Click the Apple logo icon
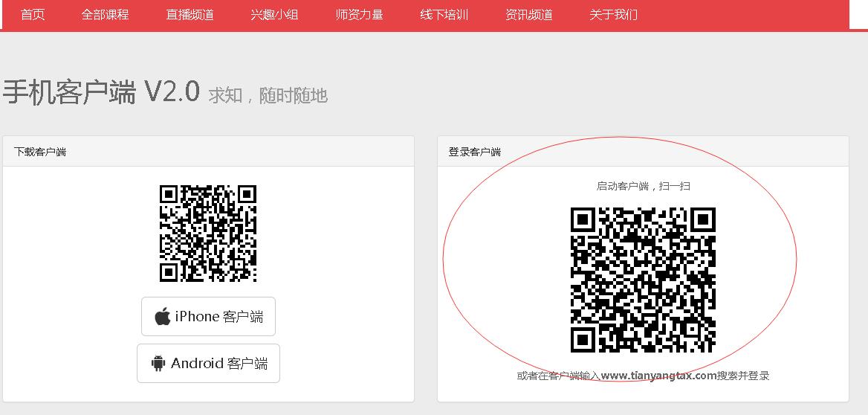Viewport: 868px width, 415px height. [x=162, y=317]
